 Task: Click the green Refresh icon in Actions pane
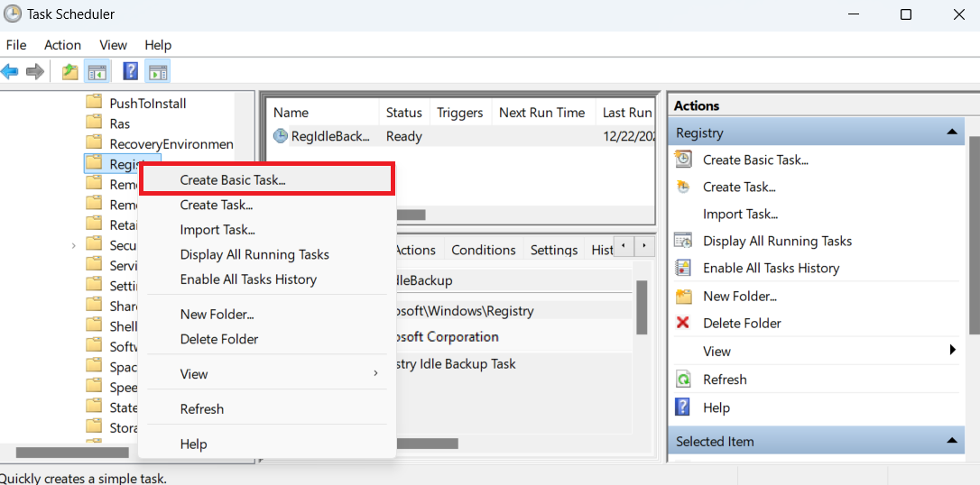coord(684,379)
